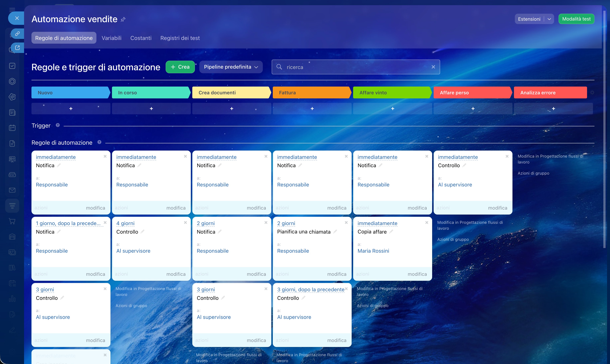Add a trigger under the Analizza errore stage
This screenshot has width=610, height=364.
[554, 108]
